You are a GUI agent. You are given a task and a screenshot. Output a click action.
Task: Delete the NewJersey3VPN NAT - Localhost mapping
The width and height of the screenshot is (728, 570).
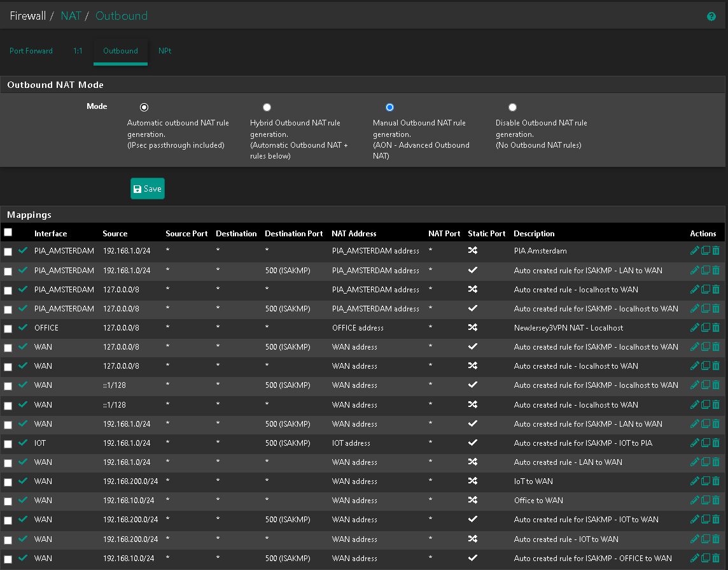click(x=716, y=327)
